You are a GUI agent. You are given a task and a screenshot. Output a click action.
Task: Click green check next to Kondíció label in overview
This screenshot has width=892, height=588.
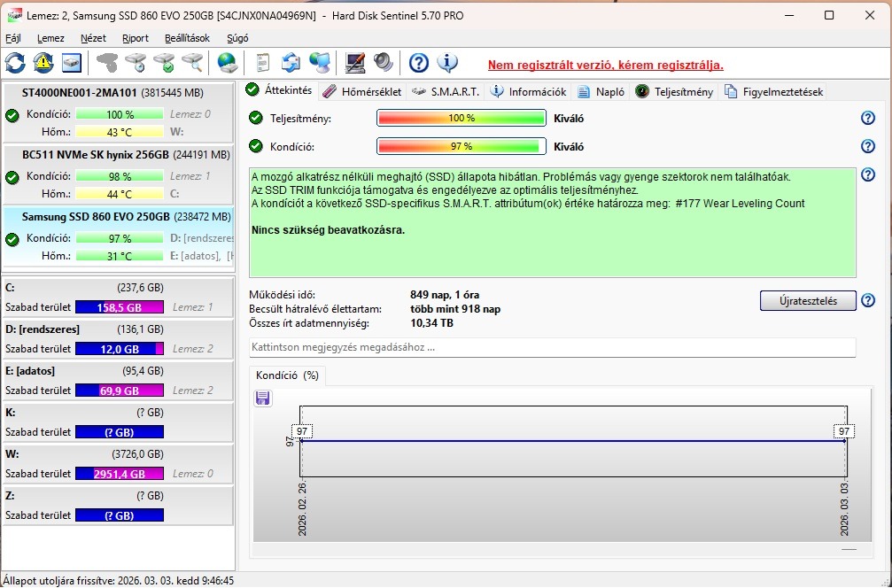click(x=256, y=146)
